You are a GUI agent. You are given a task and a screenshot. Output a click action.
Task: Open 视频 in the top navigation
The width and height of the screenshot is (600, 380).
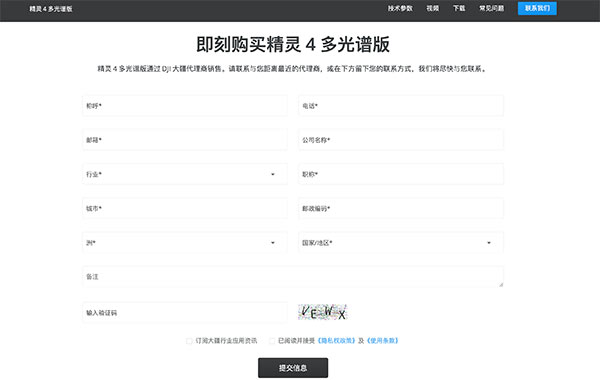(433, 8)
